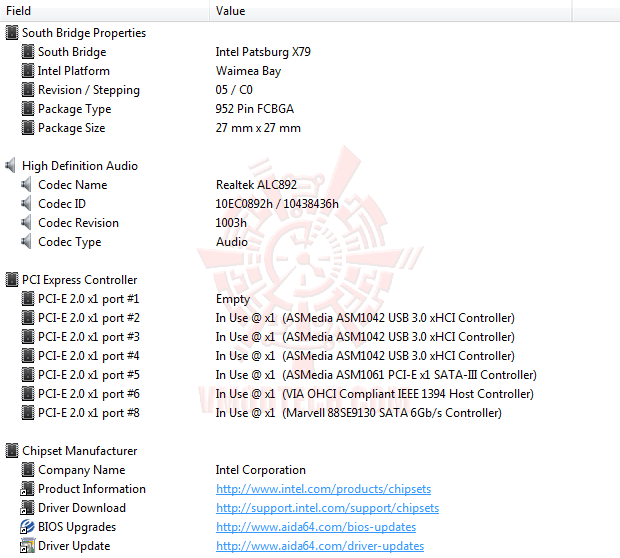Select the South Bridge Properties group label
Viewport: 620px width, 558px height.
point(84,33)
